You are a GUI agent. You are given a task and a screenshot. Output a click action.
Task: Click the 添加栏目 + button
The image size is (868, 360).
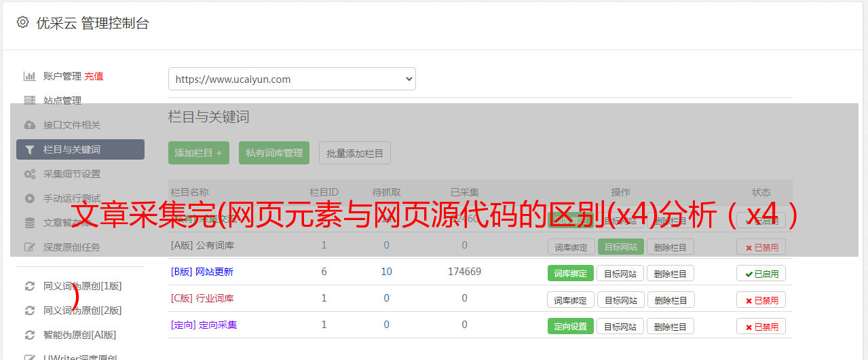click(199, 153)
